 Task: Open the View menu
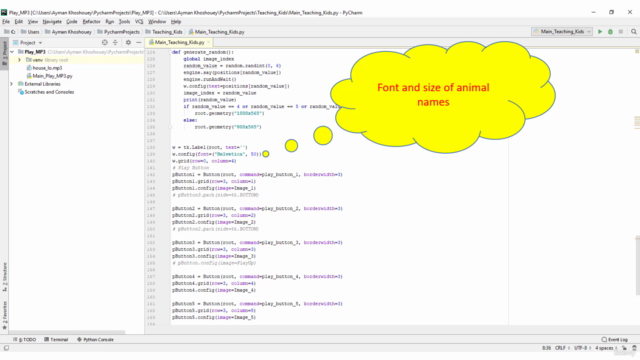point(33,22)
